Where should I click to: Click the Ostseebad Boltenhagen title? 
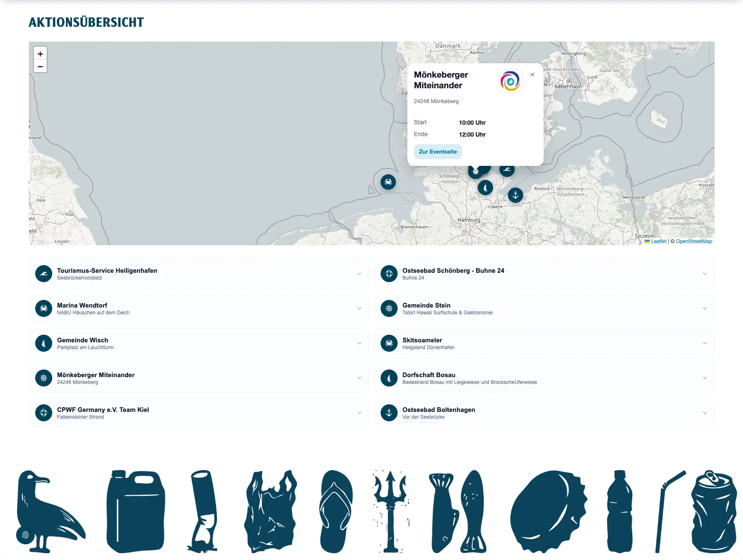(439, 410)
